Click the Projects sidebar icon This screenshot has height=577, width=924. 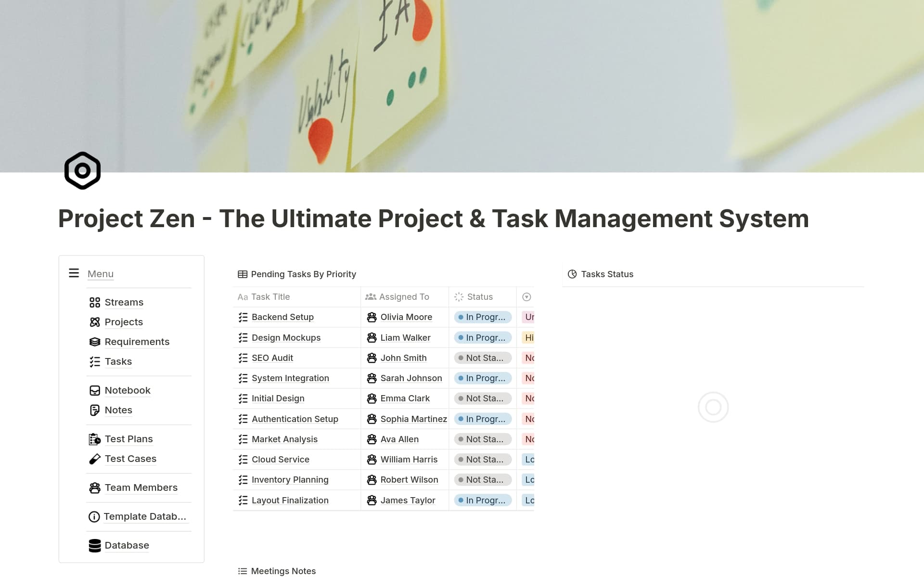pyautogui.click(x=95, y=322)
